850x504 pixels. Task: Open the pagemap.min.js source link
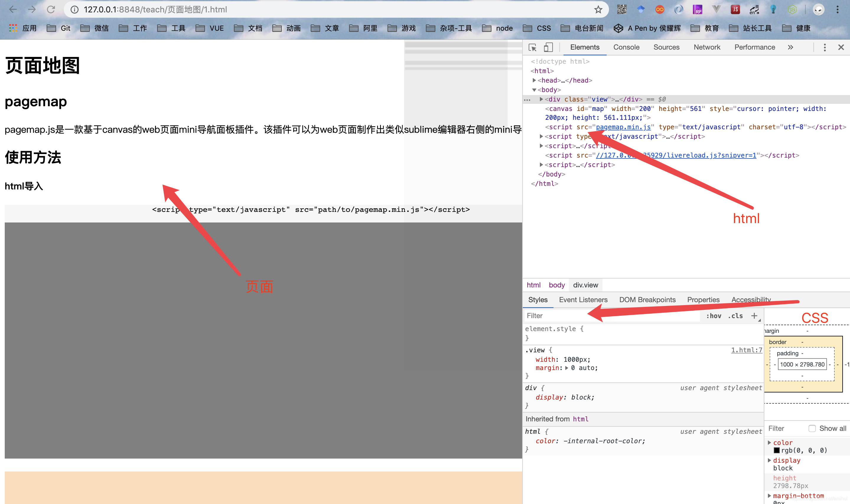point(623,127)
